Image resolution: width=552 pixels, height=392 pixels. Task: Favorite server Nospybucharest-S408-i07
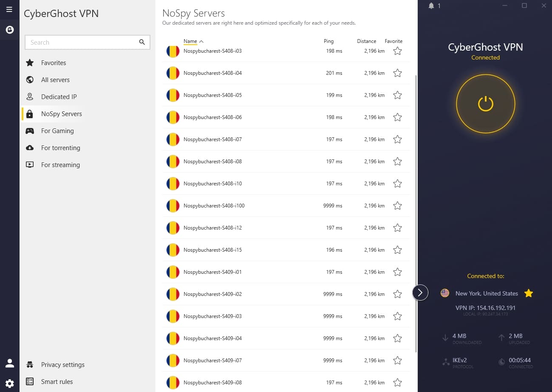click(397, 139)
